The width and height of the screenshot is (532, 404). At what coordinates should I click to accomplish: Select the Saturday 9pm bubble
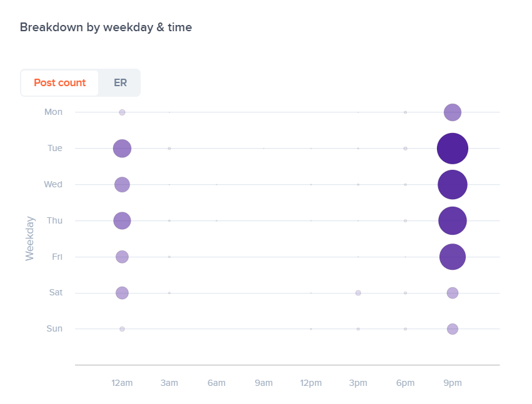tap(453, 293)
